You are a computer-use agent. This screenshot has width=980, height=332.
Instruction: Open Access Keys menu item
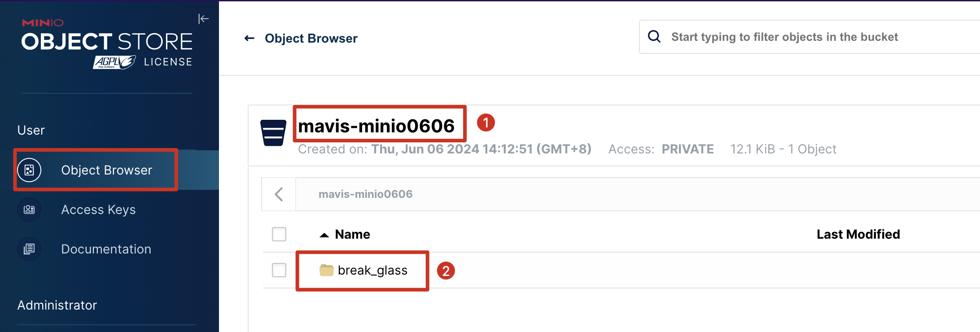(98, 210)
